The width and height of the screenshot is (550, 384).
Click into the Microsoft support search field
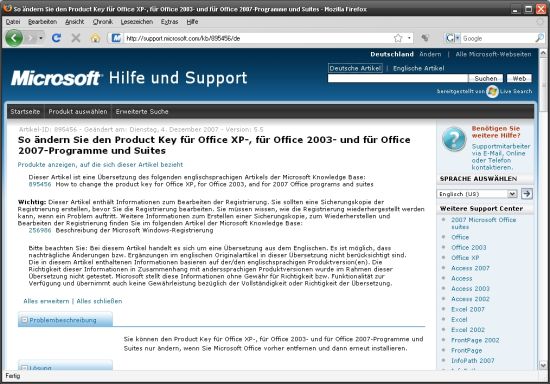[x=398, y=78]
